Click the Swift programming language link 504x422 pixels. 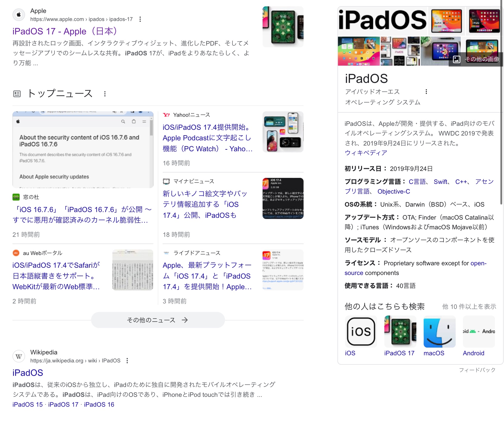tap(441, 182)
